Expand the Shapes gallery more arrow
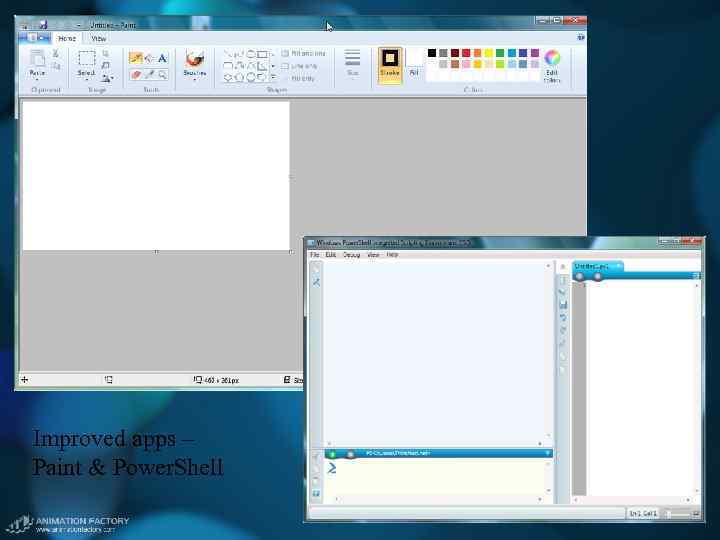 tap(273, 78)
